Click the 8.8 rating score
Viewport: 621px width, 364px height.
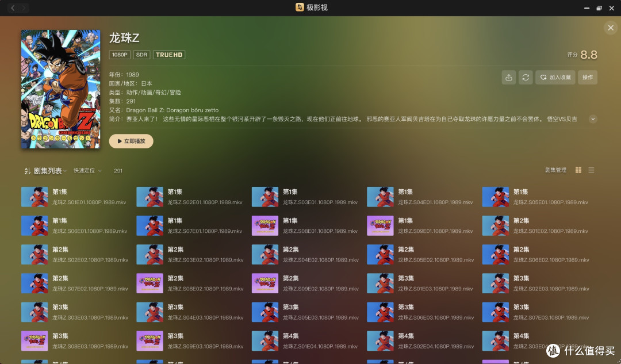pos(589,55)
